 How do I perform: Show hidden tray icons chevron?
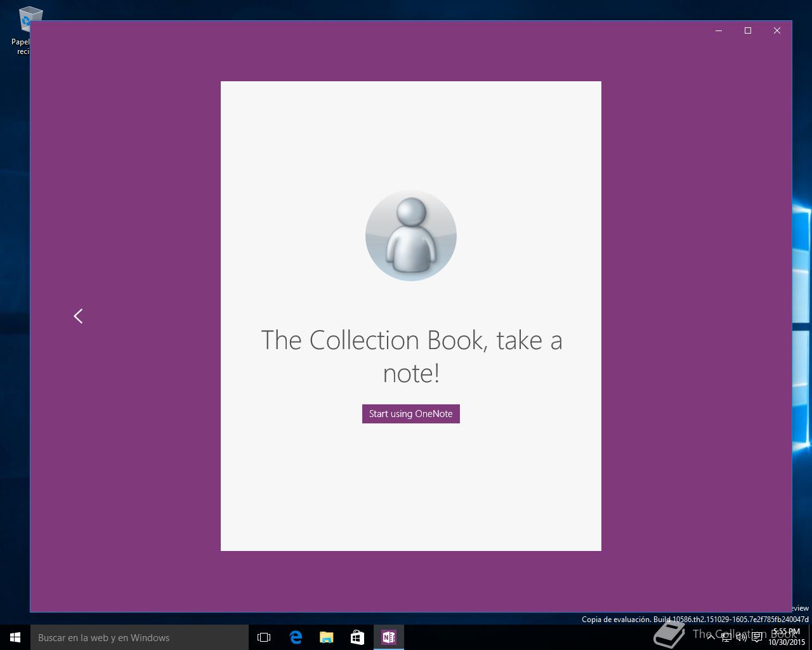tap(710, 637)
